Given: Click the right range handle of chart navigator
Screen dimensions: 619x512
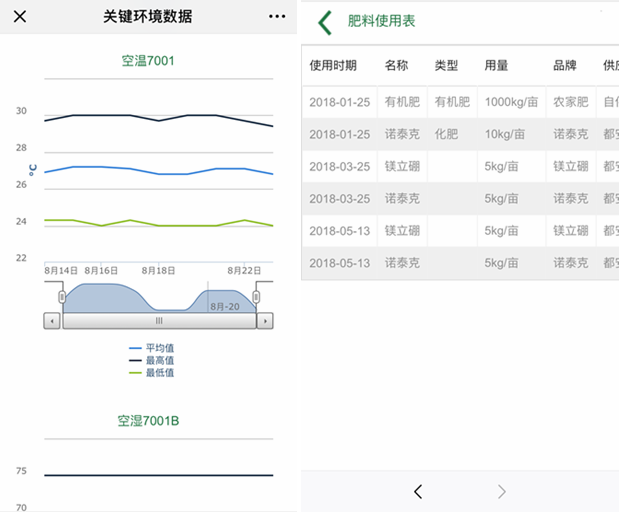Looking at the screenshot, I should [x=256, y=296].
